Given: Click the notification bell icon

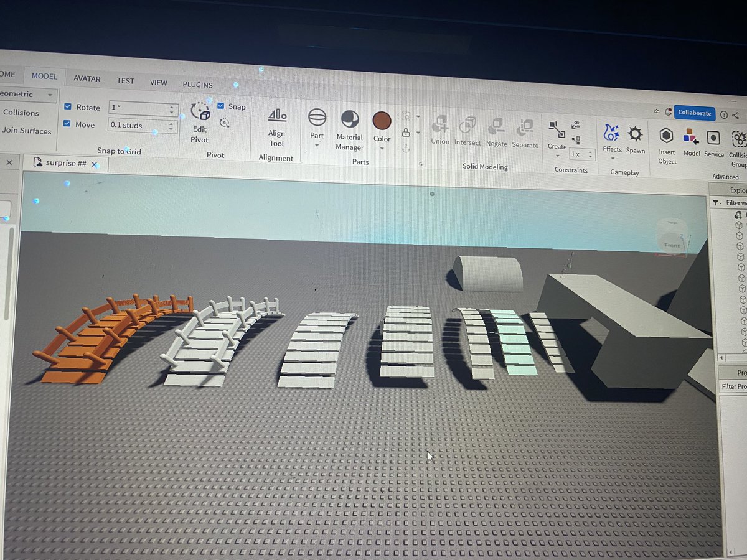Looking at the screenshot, I should pos(668,112).
